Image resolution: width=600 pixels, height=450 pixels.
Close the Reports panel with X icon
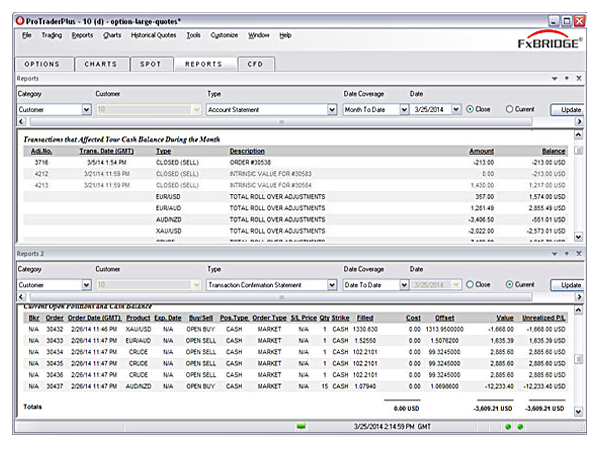click(x=579, y=78)
